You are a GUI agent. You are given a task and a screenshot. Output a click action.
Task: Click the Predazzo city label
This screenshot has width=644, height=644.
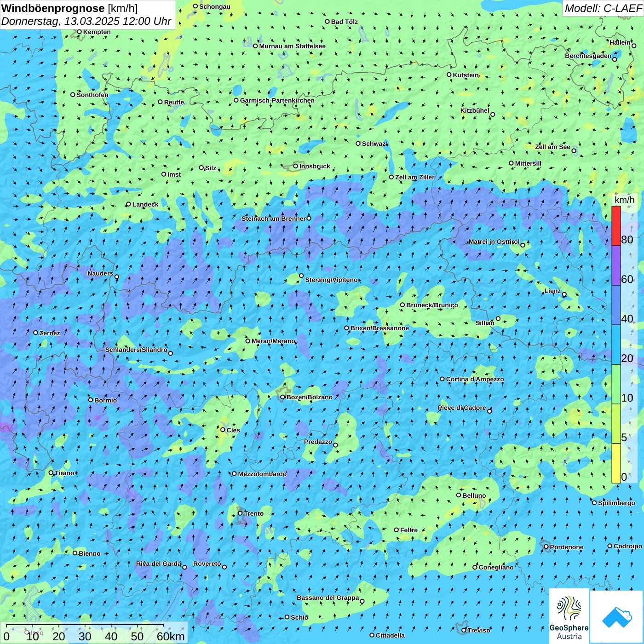[x=318, y=442]
